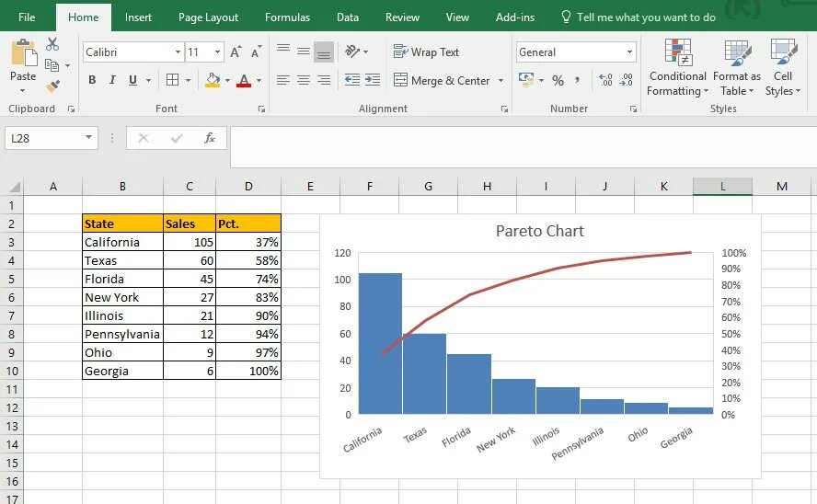Apply the red Font Color A
The height and width of the screenshot is (504, 817).
244,80
